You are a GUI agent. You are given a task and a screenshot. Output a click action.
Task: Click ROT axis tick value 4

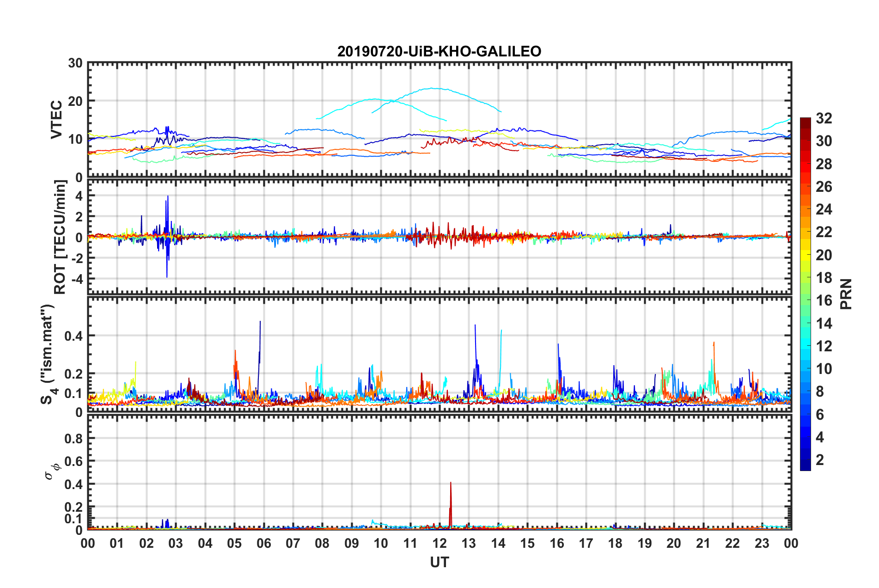coord(79,196)
